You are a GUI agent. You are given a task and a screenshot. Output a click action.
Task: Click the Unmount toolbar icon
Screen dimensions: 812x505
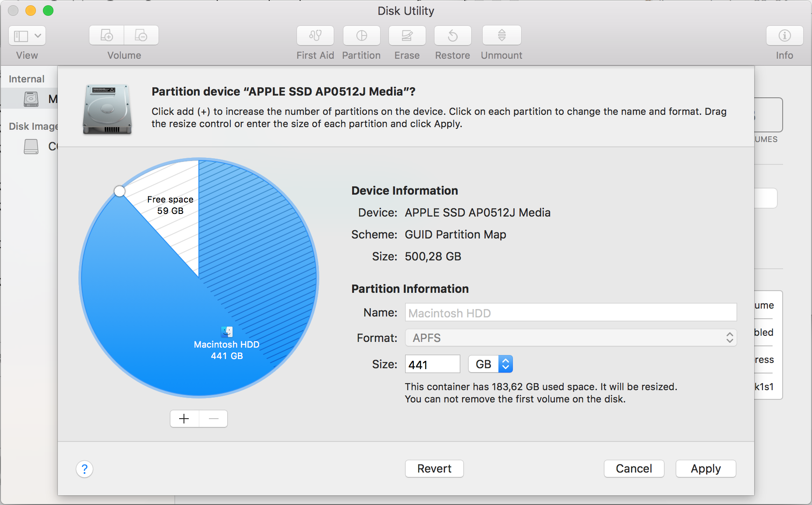click(x=502, y=36)
